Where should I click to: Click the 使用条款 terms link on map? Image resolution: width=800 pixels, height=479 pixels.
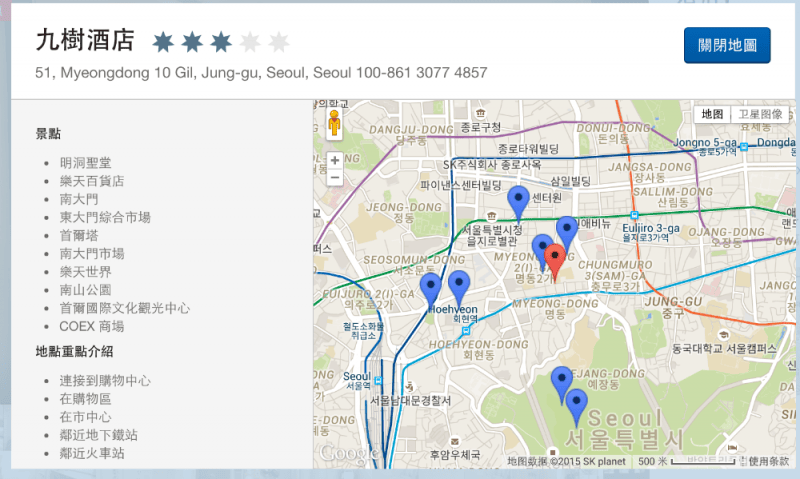(x=768, y=462)
